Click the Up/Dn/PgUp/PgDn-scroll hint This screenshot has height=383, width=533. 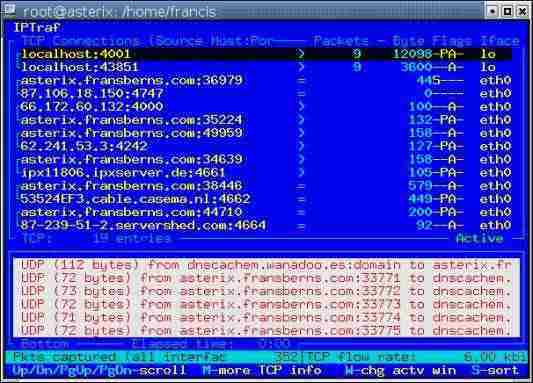[99, 370]
